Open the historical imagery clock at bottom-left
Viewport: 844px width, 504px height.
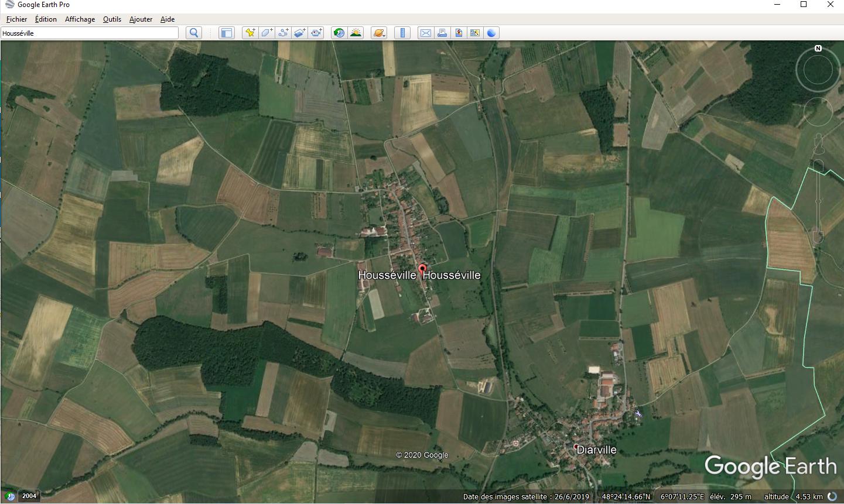10,496
